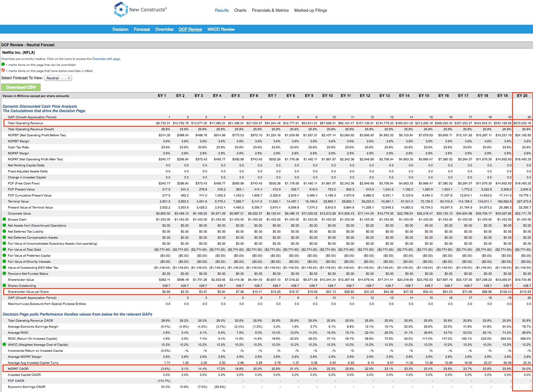Click the FCF Present Value row label

click(21, 190)
